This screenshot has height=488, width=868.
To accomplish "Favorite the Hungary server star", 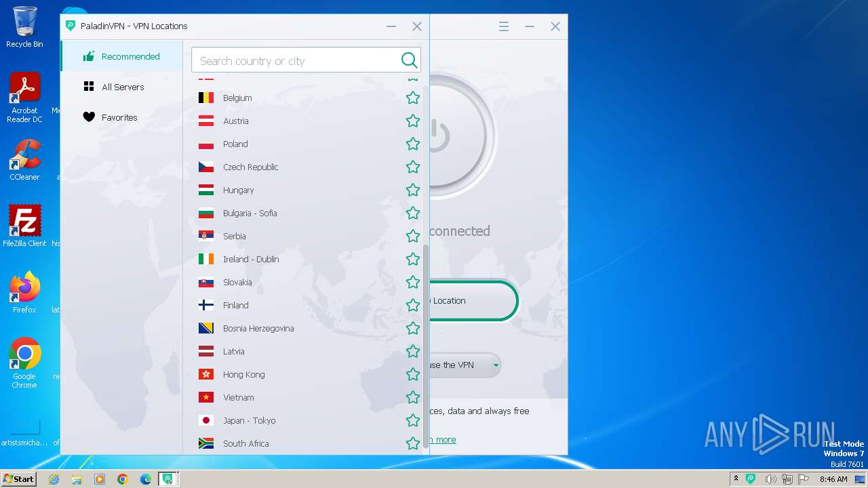I will click(412, 190).
